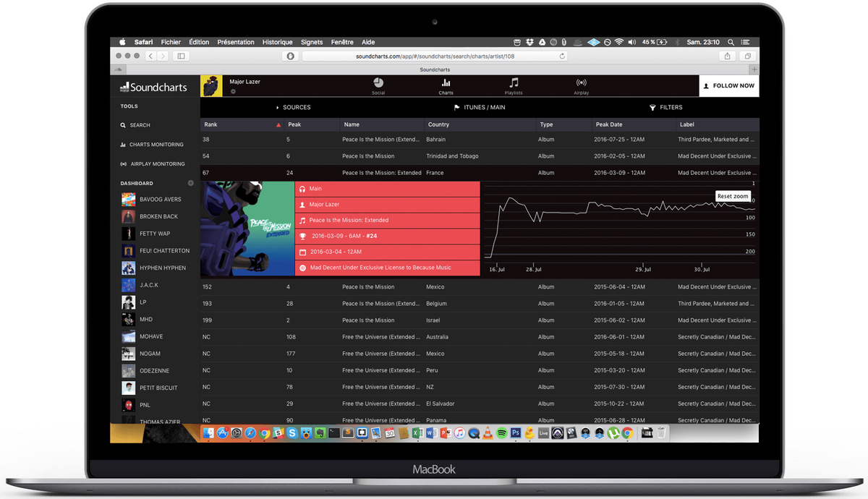868x499 pixels.
Task: Open Excel from the dock
Action: tap(418, 433)
